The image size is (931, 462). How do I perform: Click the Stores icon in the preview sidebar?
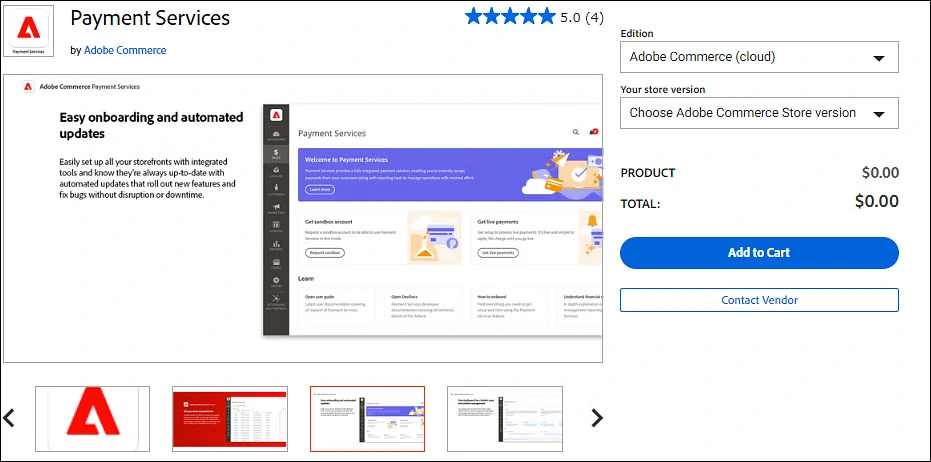point(276,264)
